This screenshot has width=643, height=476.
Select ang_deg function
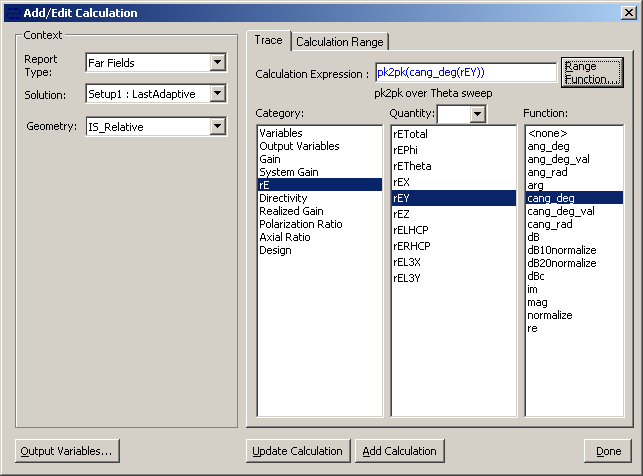575,146
